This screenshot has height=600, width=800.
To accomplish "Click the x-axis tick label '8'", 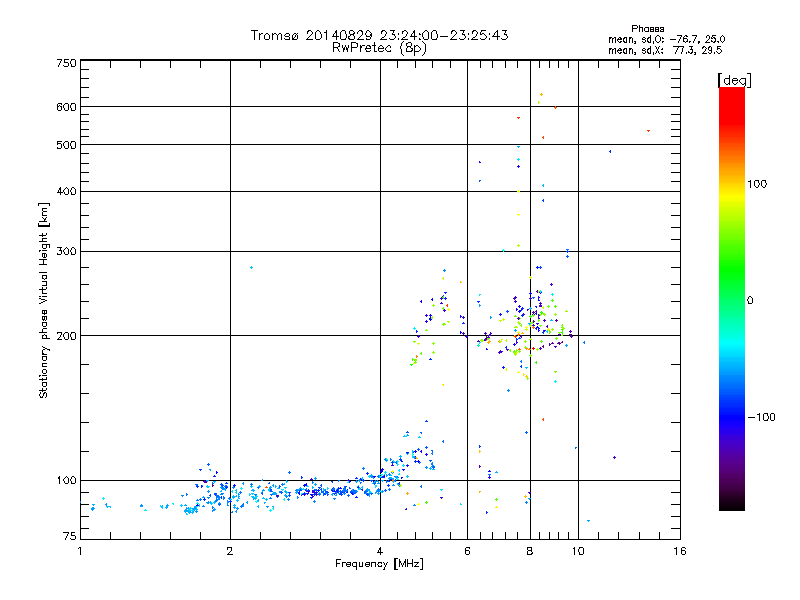I will [x=530, y=551].
